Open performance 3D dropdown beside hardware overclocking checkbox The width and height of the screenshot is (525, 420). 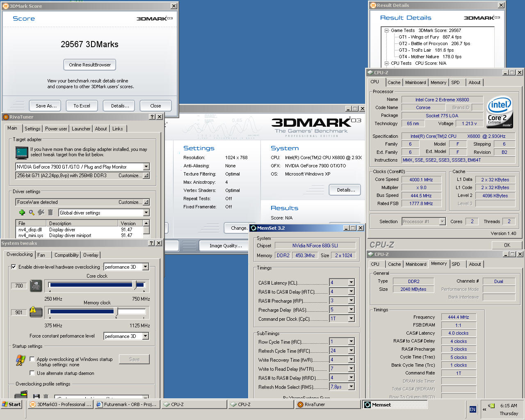point(146,267)
